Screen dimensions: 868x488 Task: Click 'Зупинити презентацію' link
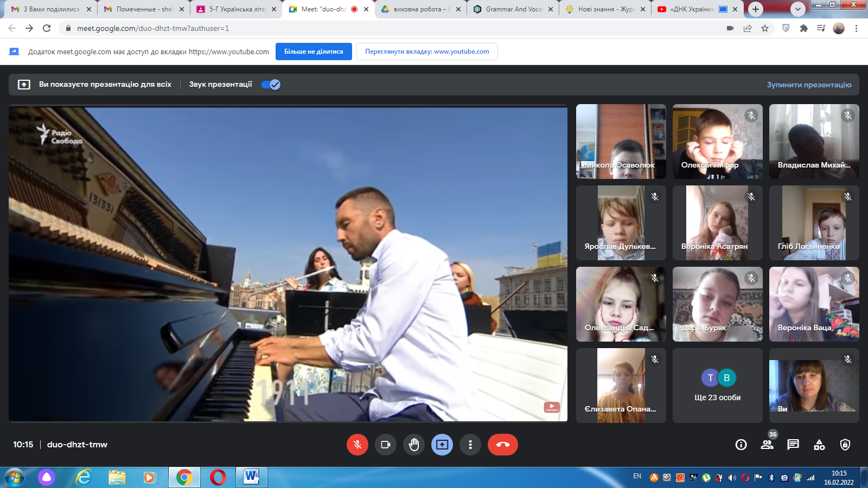(809, 85)
